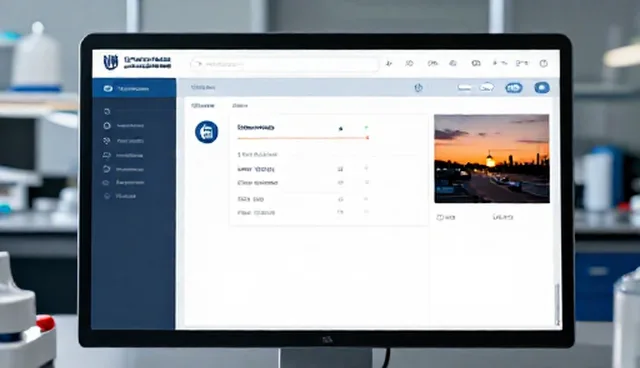This screenshot has width=640, height=368.
Task: Click the blue pill button in the subheader
Action: pyautogui.click(x=514, y=88)
